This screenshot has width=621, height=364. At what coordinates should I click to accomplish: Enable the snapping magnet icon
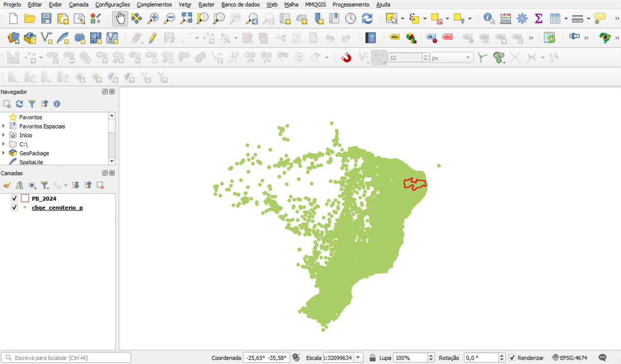pos(346,58)
